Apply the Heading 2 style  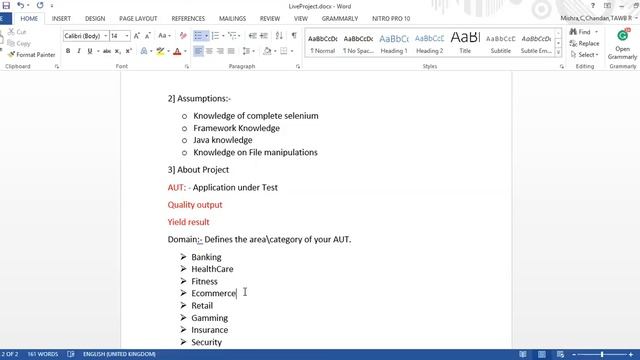click(429, 43)
